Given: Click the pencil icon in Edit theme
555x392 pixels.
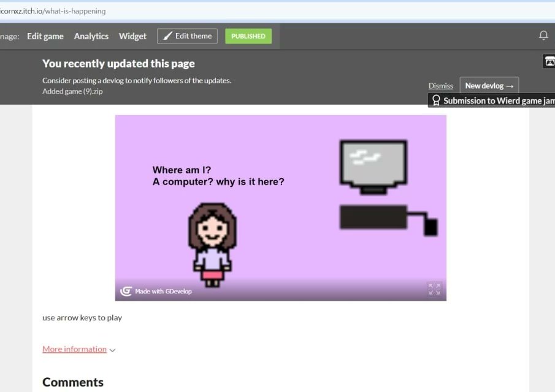Looking at the screenshot, I should (x=168, y=36).
